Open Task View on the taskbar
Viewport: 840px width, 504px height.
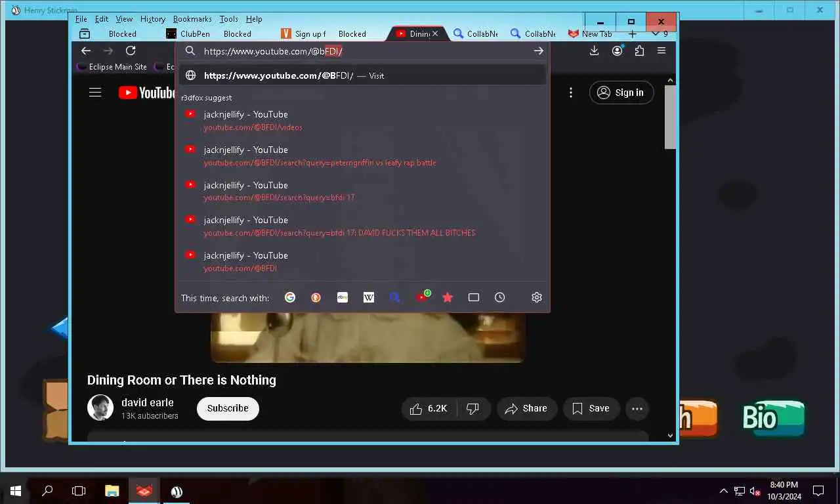(79, 490)
